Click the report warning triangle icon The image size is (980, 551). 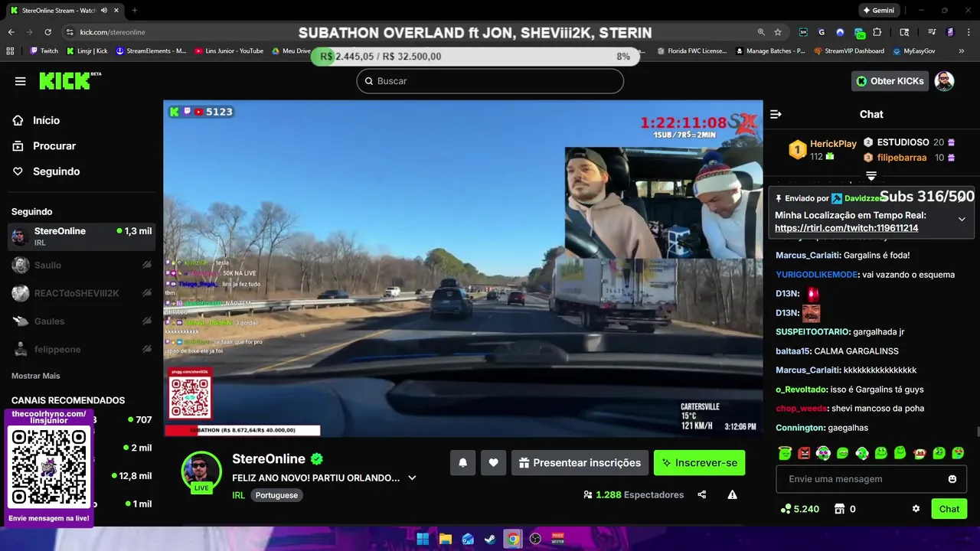[x=732, y=495]
